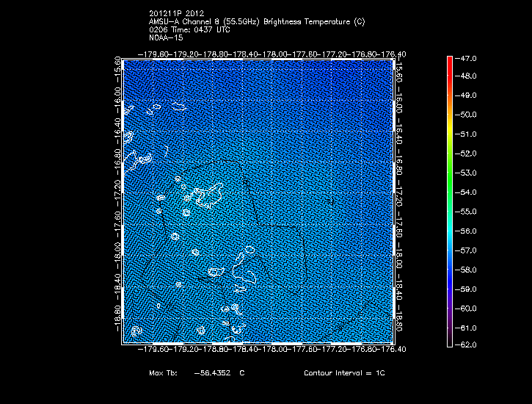Screen dimensions: 532x404
Task: Select the -52.0 color scale label
Action: [468, 154]
